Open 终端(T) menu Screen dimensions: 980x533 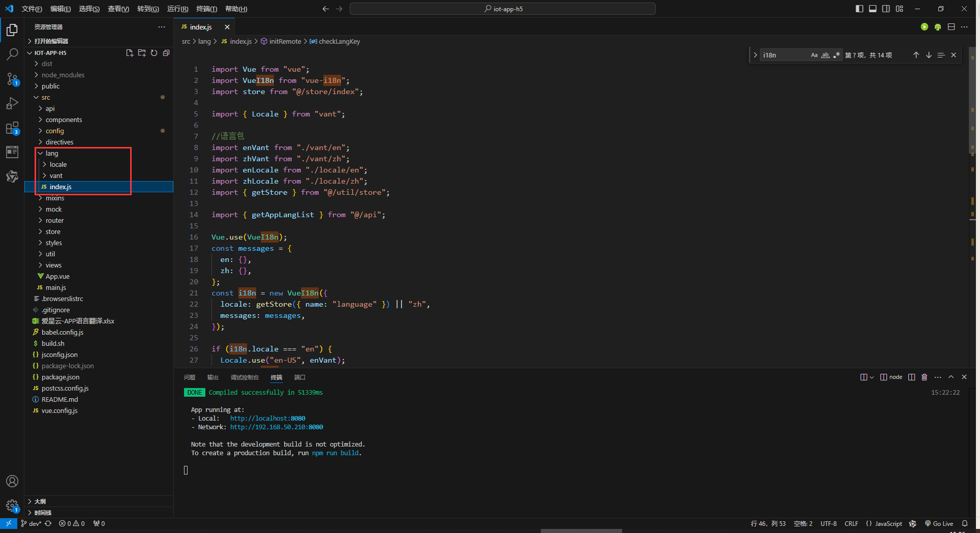206,9
